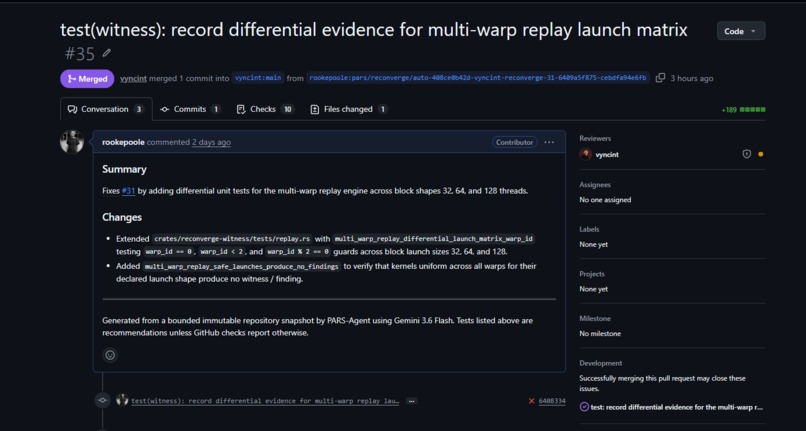Image resolution: width=806 pixels, height=431 pixels.
Task: Add a reaction with the smiley icon
Action: (x=110, y=355)
